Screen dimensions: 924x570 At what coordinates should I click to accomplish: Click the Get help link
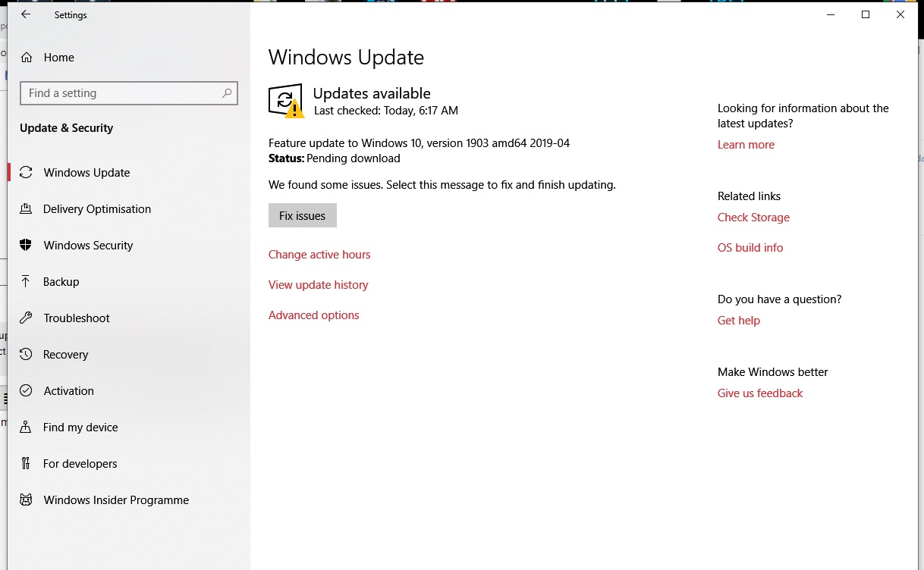pyautogui.click(x=739, y=321)
